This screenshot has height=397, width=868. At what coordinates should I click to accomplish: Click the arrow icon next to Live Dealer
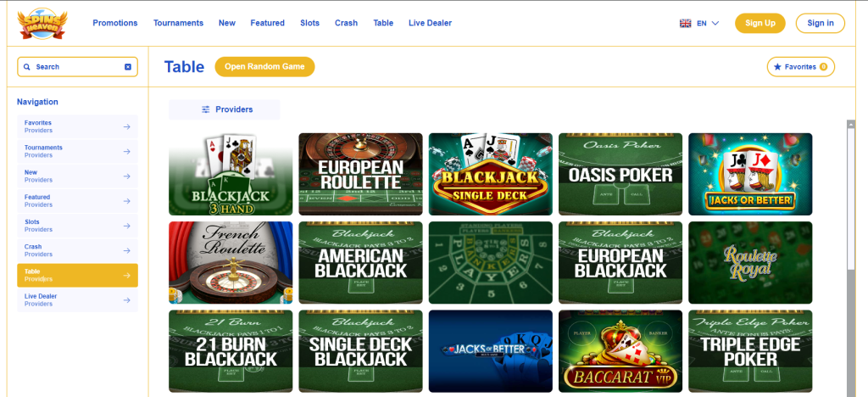coord(127,300)
